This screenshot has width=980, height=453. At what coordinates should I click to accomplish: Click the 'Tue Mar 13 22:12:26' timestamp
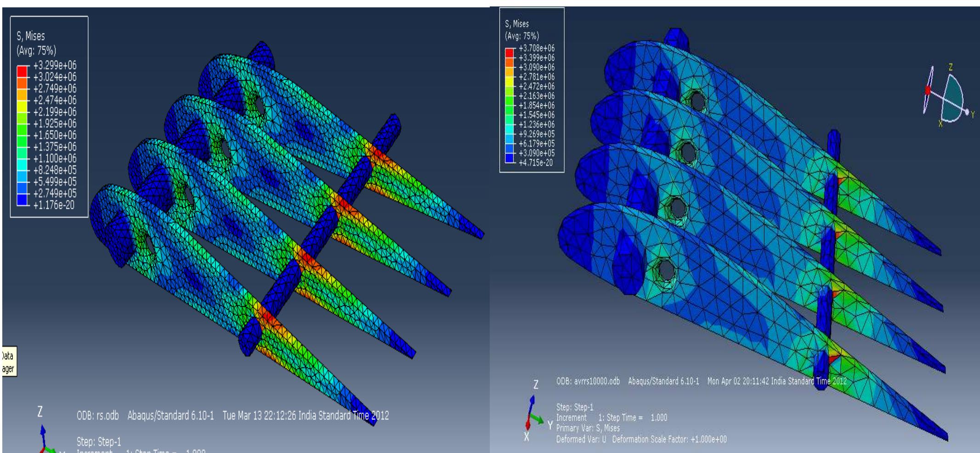[x=259, y=416]
